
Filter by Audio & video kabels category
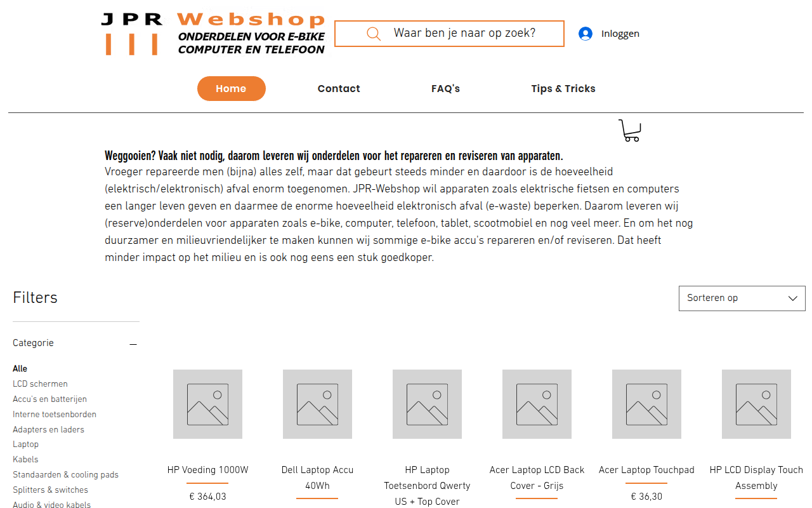[51, 505]
